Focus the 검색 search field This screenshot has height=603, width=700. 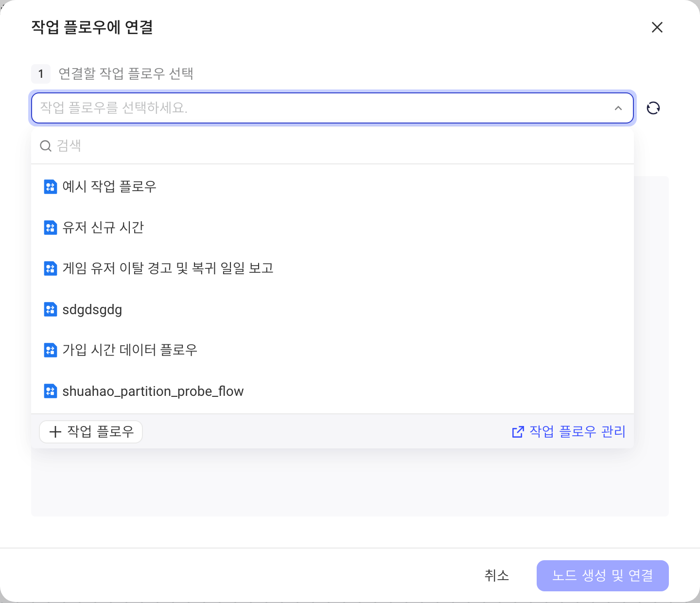pyautogui.click(x=332, y=146)
